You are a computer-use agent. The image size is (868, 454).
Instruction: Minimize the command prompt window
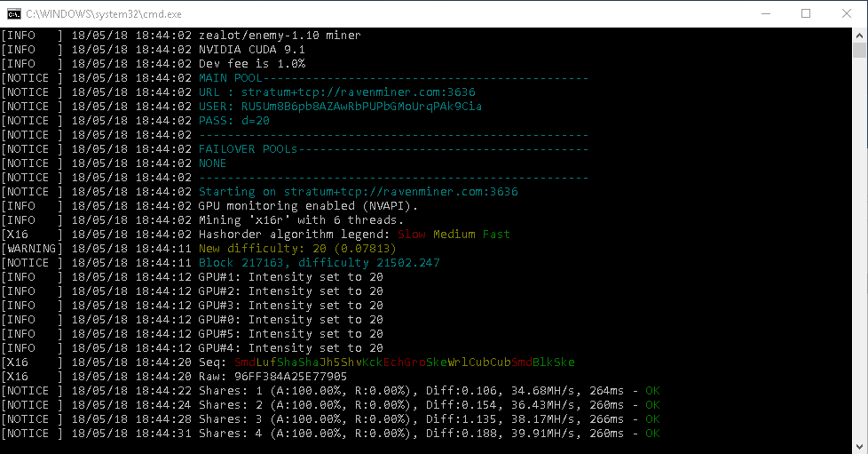765,13
